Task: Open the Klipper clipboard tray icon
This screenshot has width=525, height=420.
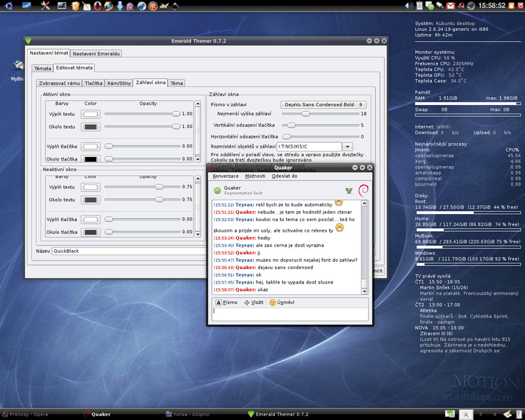Action: coord(419,5)
